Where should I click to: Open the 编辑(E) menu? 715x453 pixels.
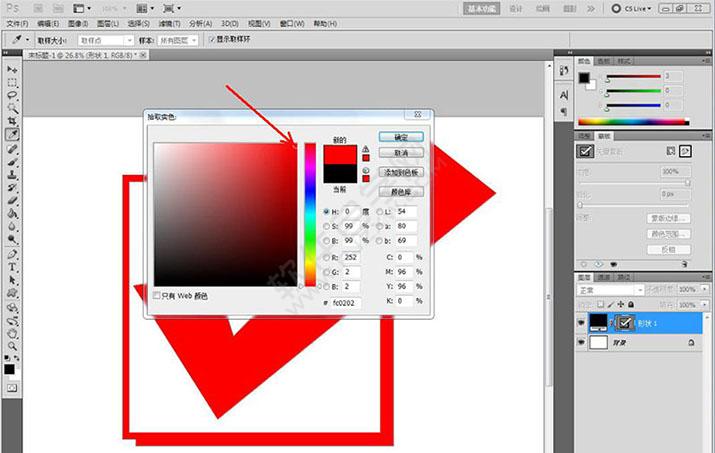tap(48, 24)
